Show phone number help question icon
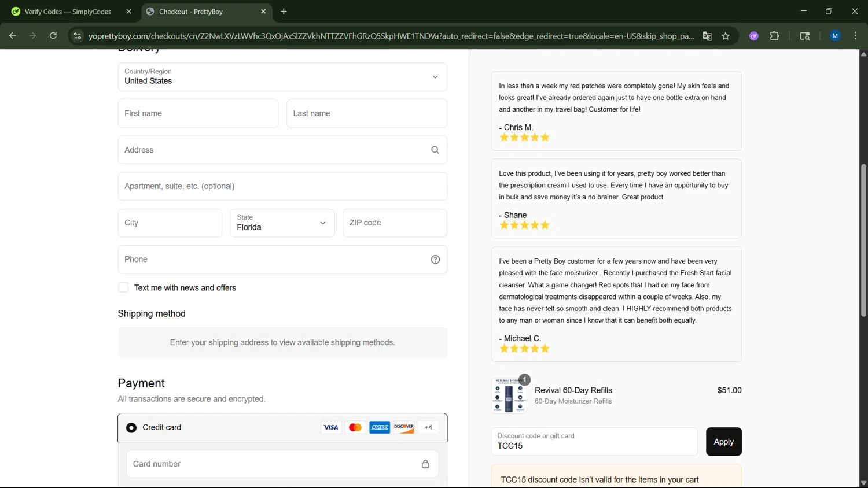 tap(435, 260)
